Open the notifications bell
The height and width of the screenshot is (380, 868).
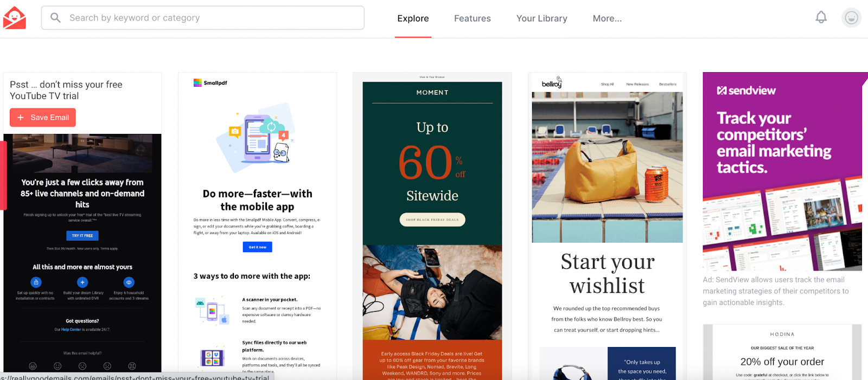(821, 17)
